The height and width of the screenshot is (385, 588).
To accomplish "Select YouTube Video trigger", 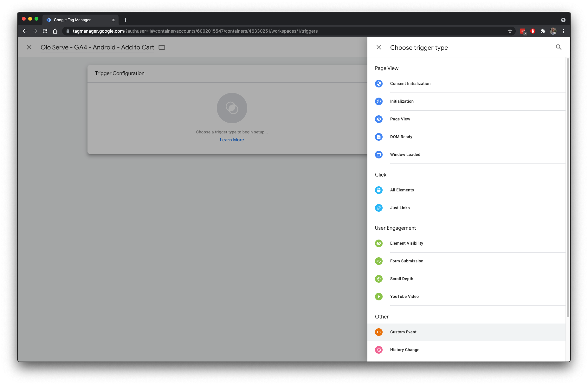I will point(466,297).
